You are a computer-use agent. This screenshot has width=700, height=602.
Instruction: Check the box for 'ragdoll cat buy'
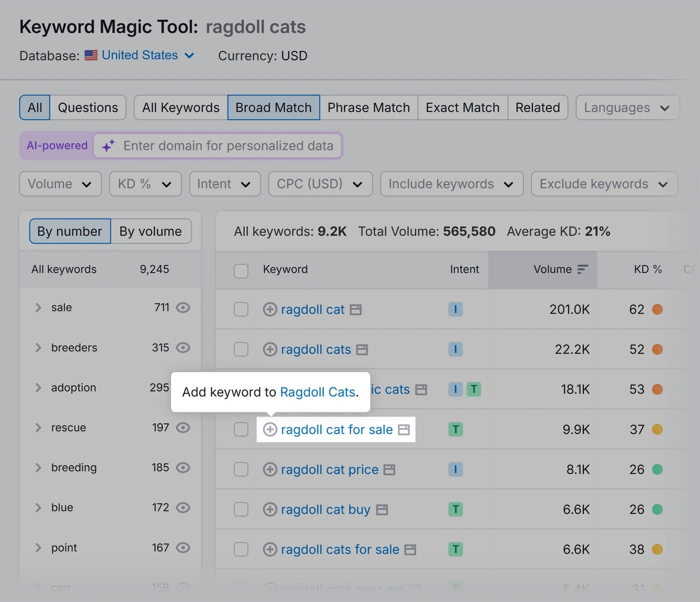pos(241,510)
